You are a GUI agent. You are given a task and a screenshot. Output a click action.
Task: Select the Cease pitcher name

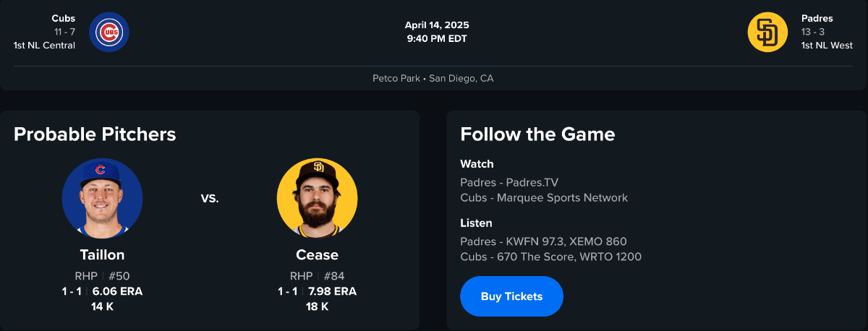tap(317, 255)
